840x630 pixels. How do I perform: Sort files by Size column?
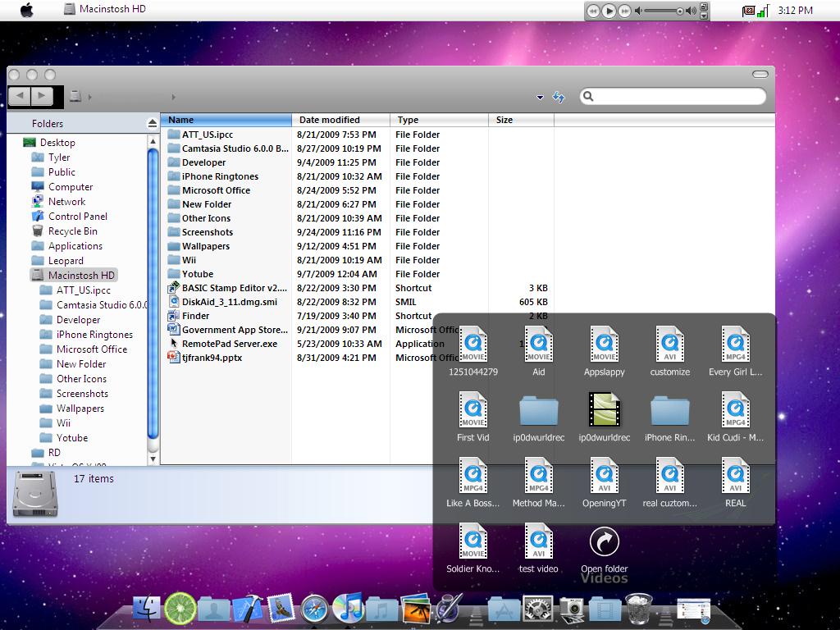click(x=521, y=120)
